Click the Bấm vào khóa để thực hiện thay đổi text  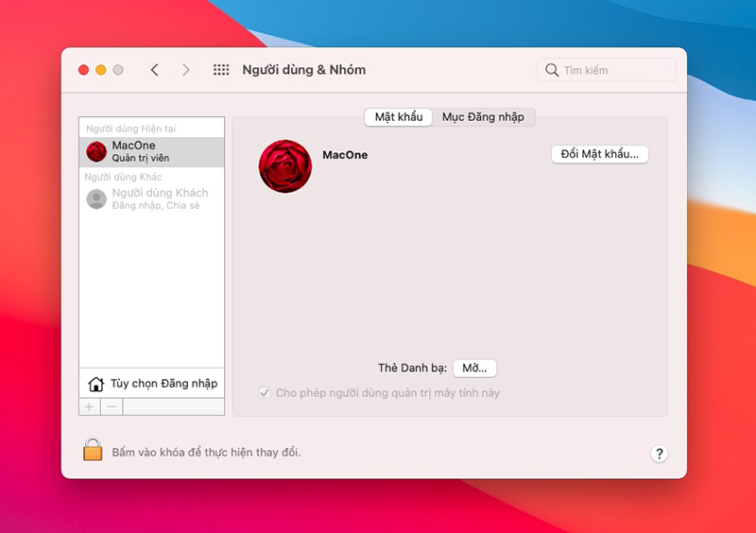pos(206,453)
